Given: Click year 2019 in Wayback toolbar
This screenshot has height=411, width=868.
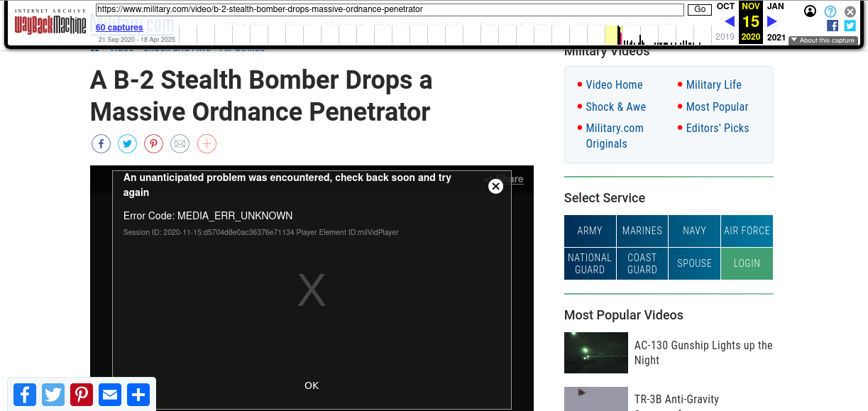Looking at the screenshot, I should (x=725, y=37).
